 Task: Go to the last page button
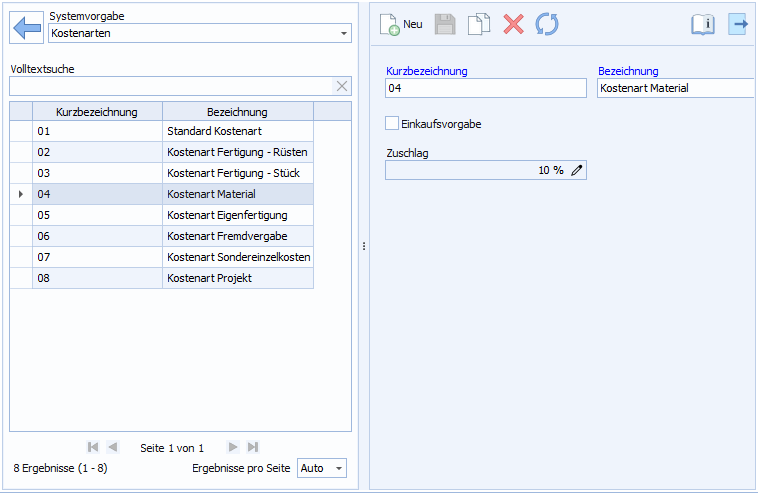pyautogui.click(x=253, y=447)
